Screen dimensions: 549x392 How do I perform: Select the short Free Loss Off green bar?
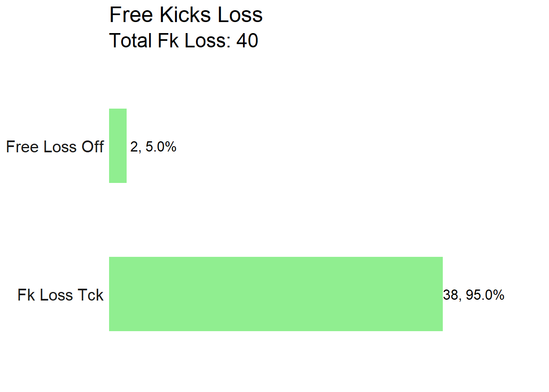click(x=118, y=146)
